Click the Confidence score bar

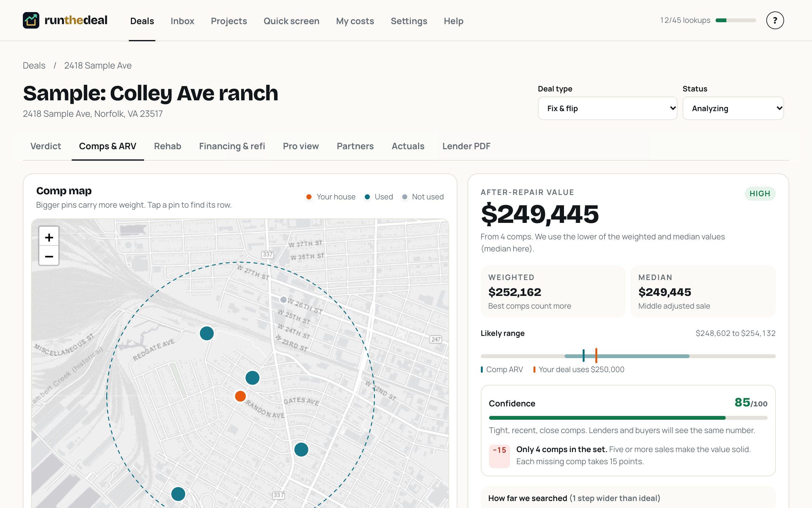[x=628, y=418]
